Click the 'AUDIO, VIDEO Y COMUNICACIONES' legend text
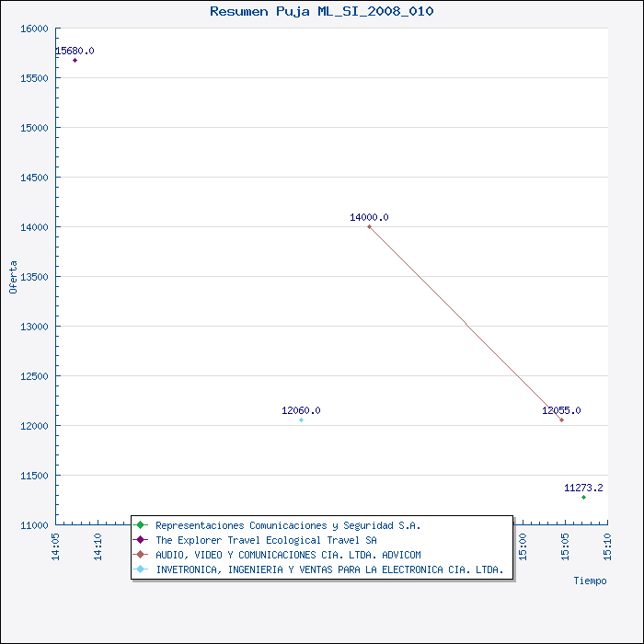This screenshot has width=644, height=644. click(x=288, y=555)
